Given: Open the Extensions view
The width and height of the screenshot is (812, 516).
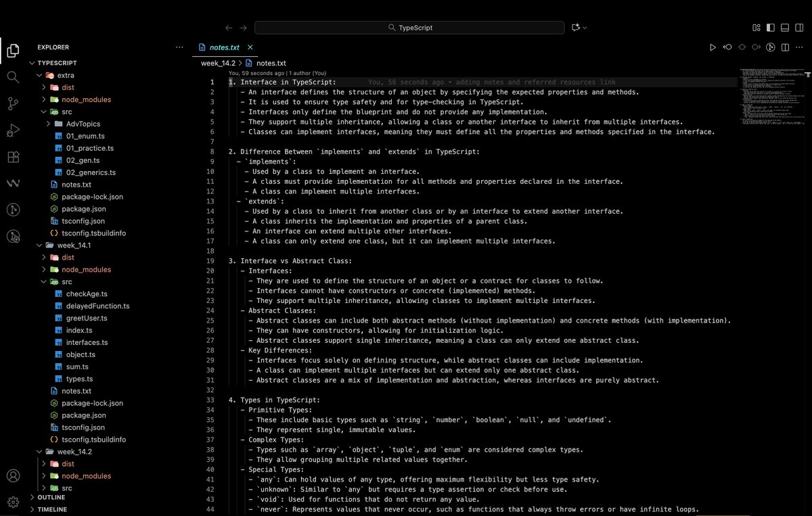Looking at the screenshot, I should click(13, 157).
